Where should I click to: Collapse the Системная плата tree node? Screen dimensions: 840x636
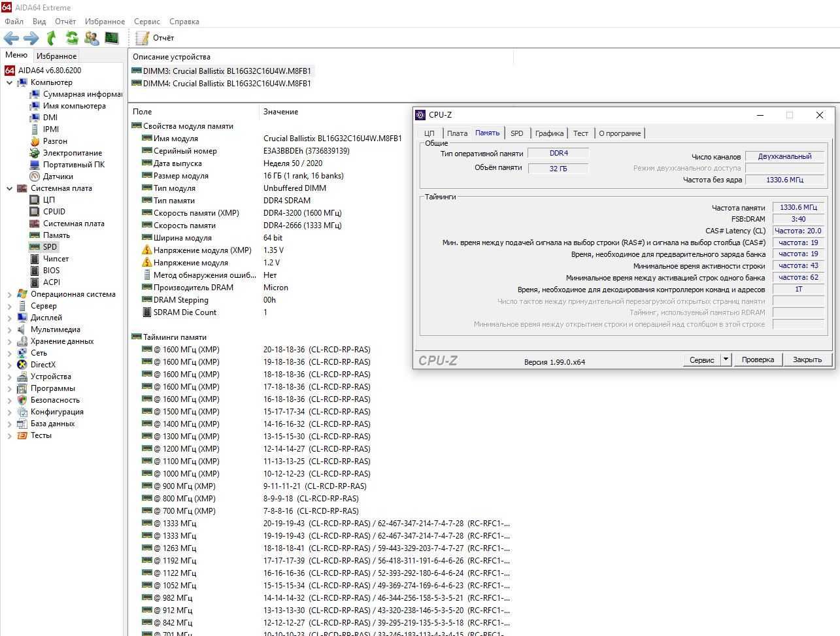point(9,188)
